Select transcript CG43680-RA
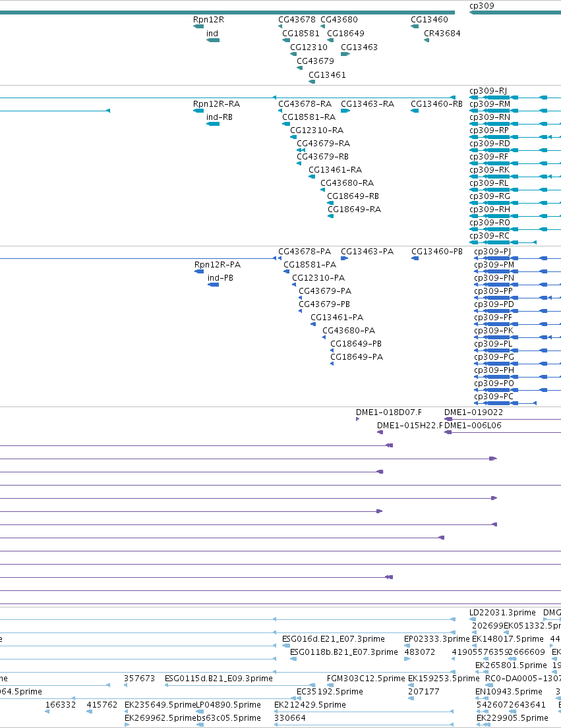The image size is (561, 728). point(322,190)
